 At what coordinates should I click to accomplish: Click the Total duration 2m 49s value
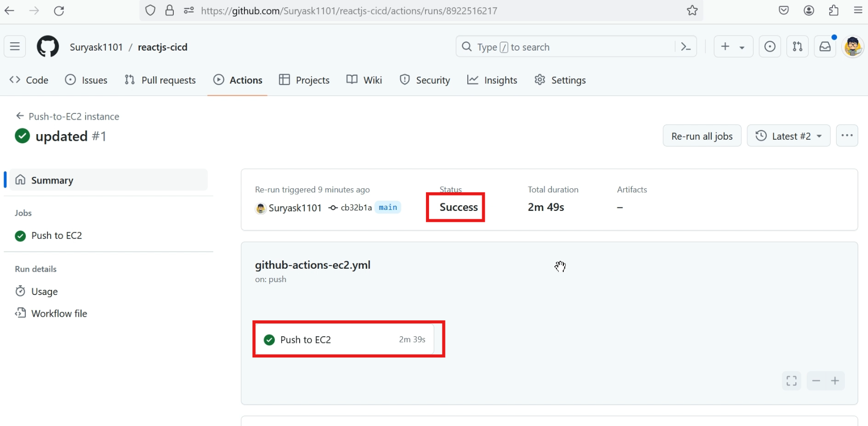(546, 207)
